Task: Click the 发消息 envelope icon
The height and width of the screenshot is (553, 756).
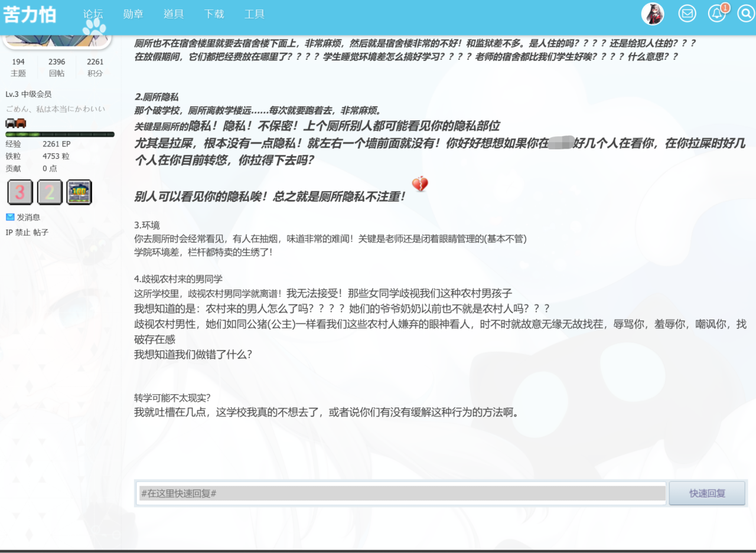Action: click(10, 217)
